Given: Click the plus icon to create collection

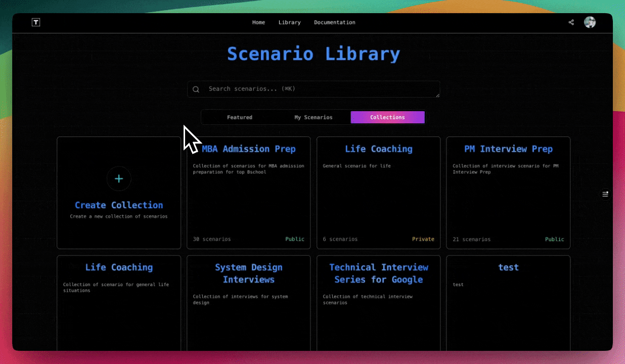Looking at the screenshot, I should [119, 178].
